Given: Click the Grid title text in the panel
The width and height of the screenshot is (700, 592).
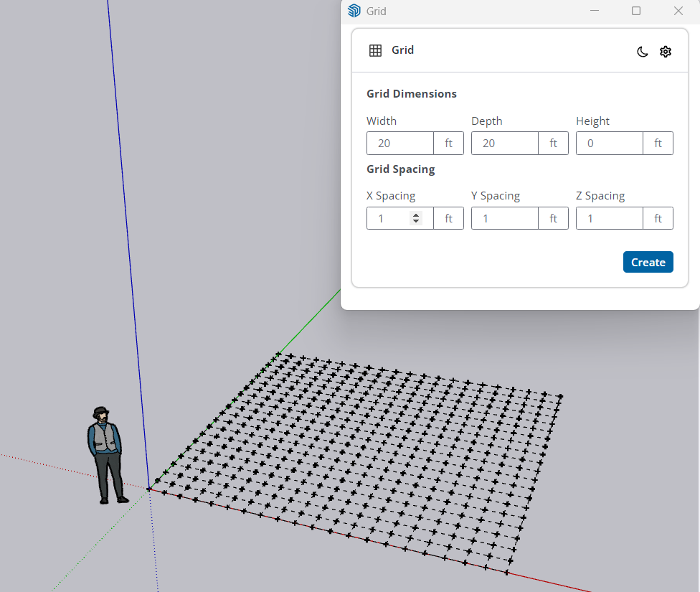Looking at the screenshot, I should coord(402,50).
